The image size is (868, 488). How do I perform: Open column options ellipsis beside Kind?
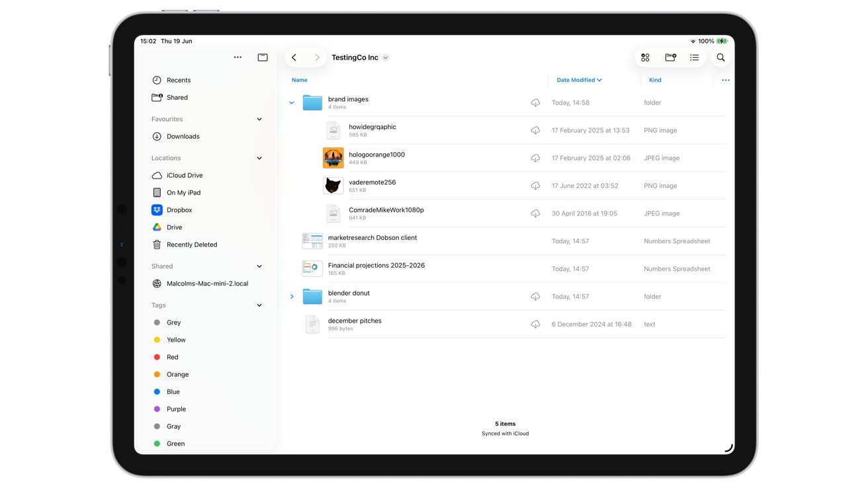(726, 80)
